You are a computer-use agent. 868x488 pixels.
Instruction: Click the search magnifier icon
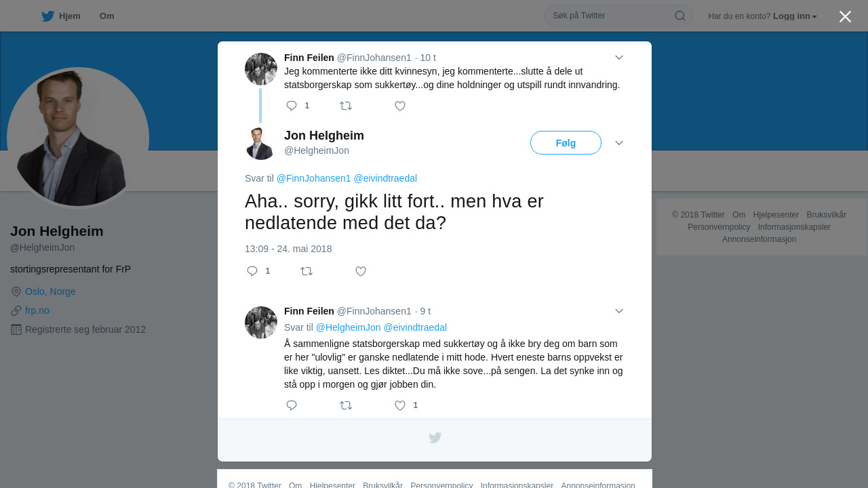point(679,16)
